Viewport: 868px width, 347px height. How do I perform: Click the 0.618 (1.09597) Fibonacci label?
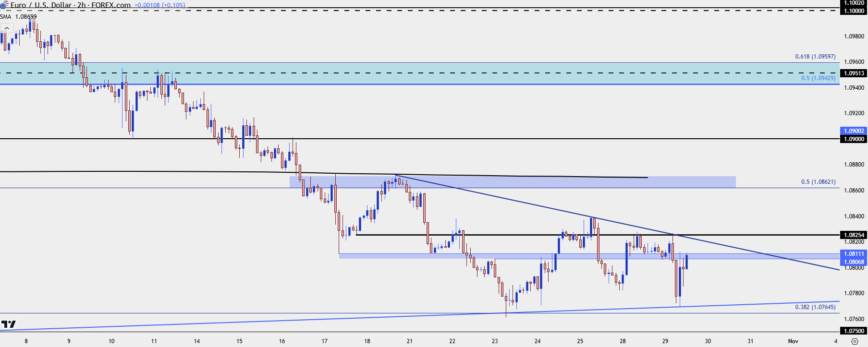[815, 56]
